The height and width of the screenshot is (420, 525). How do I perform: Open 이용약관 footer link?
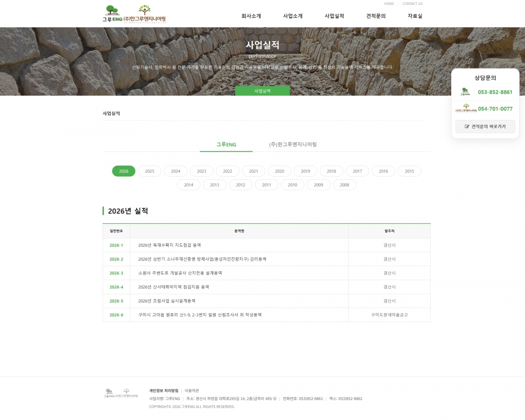click(192, 390)
